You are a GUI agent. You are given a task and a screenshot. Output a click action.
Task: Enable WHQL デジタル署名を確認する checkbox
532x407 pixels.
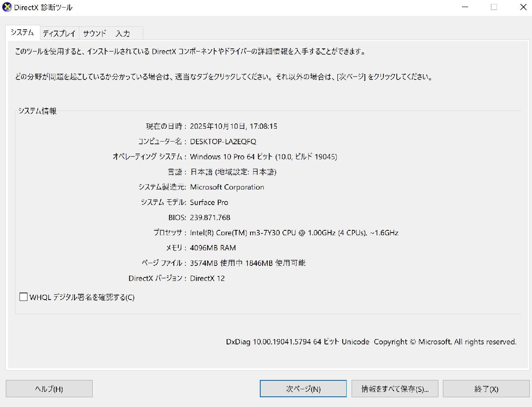[23, 296]
